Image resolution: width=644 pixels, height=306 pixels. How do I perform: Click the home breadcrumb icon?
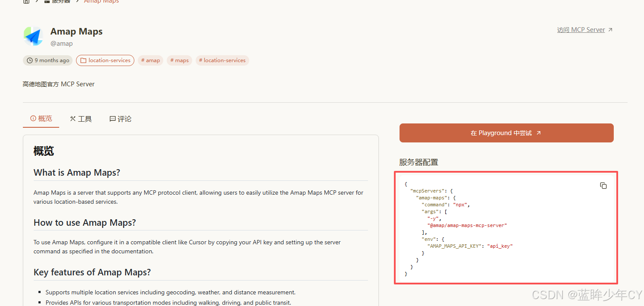click(26, 2)
